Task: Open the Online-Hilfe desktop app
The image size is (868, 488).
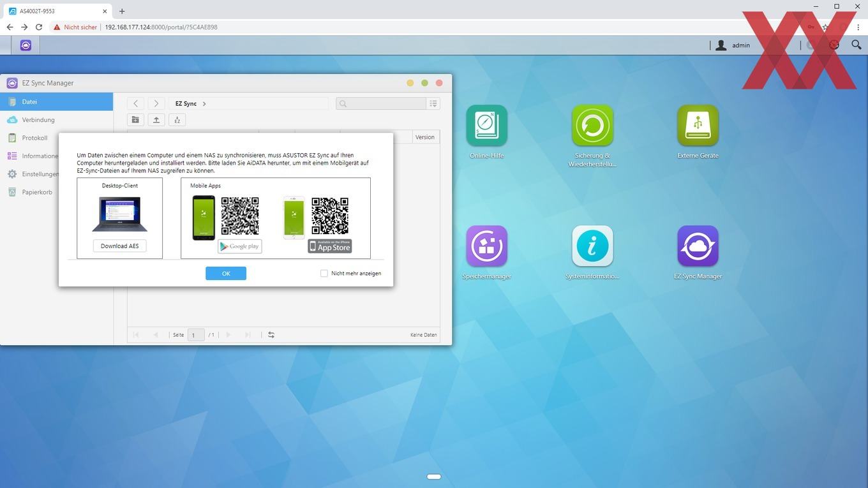Action: coord(486,126)
